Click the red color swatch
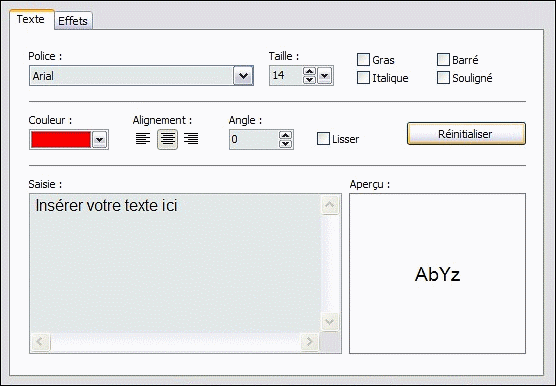Viewport: 556px width, 386px height. click(61, 140)
